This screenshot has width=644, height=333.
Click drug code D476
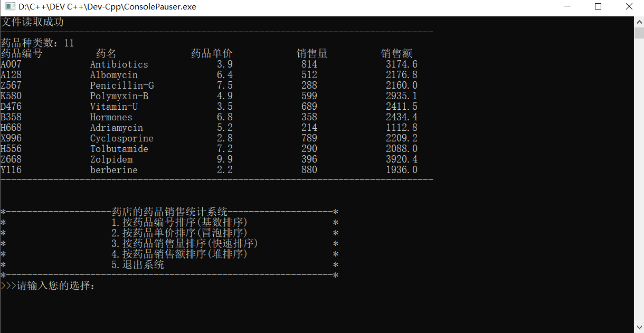pos(11,107)
